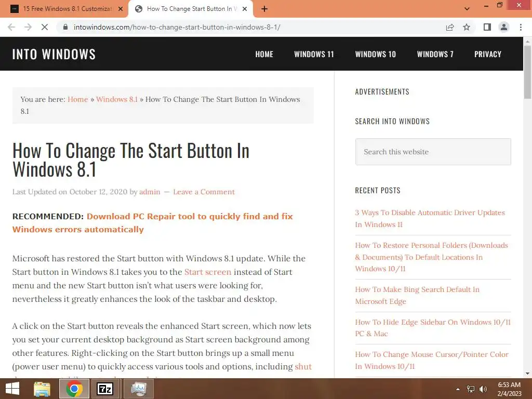Open 'How To Change Mouse Cursor/Pointer Color' post
This screenshot has width=532, height=399.
coord(432,361)
